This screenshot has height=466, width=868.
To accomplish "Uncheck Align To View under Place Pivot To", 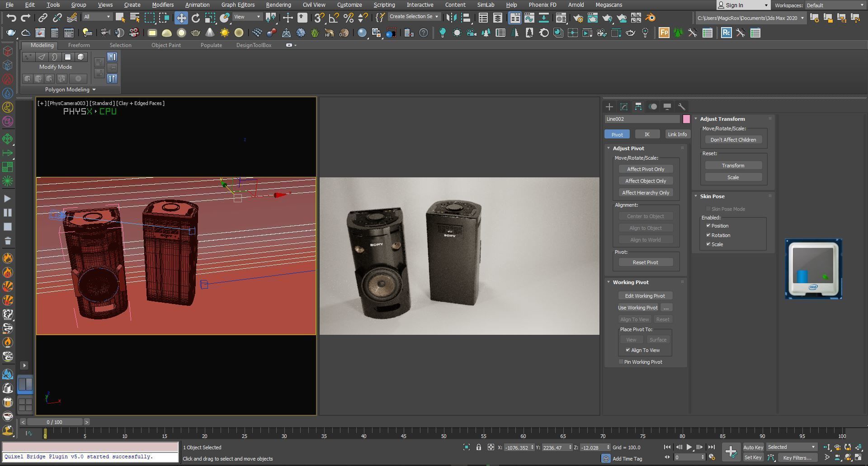I will click(627, 350).
